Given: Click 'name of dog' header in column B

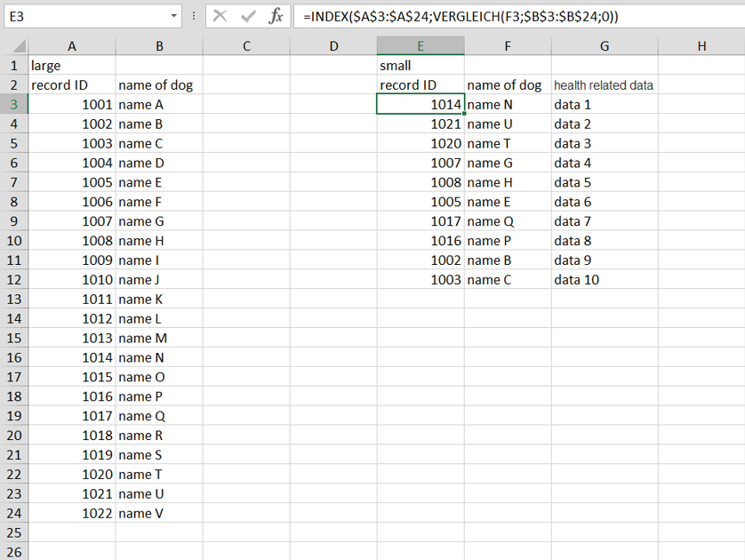Looking at the screenshot, I should tap(159, 85).
